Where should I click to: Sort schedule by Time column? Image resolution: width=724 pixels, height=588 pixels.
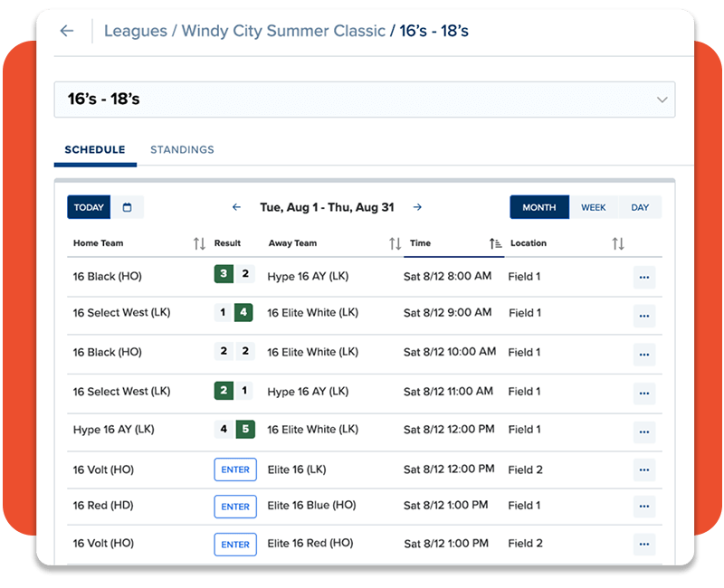[494, 242]
